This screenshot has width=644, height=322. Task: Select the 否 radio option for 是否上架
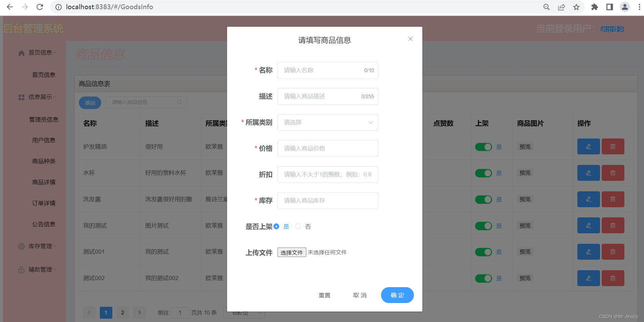tap(298, 226)
